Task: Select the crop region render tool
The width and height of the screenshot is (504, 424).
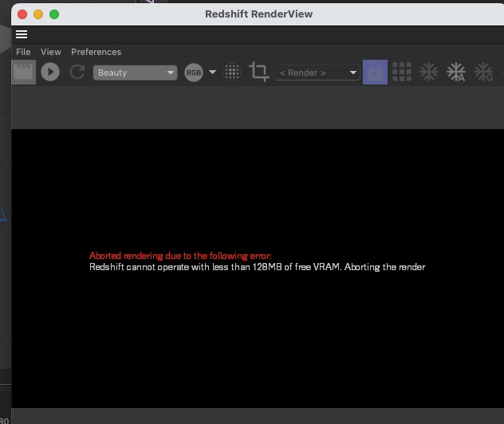Action: 258,72
